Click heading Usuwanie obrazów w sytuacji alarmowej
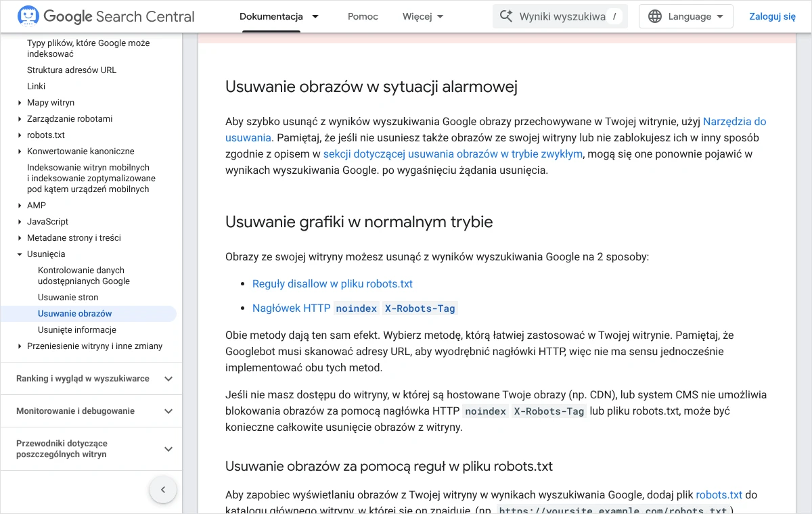Image resolution: width=812 pixels, height=514 pixels. 371,87
